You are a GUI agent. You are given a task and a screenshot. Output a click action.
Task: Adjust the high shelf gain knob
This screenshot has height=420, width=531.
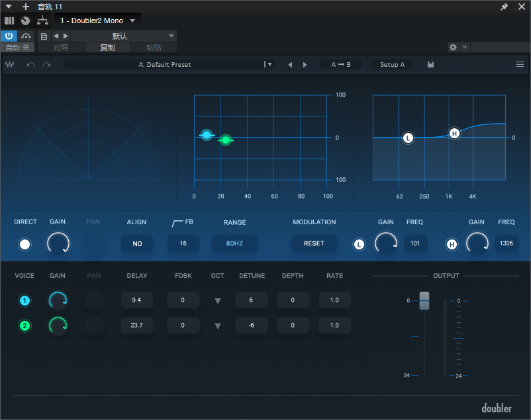477,243
